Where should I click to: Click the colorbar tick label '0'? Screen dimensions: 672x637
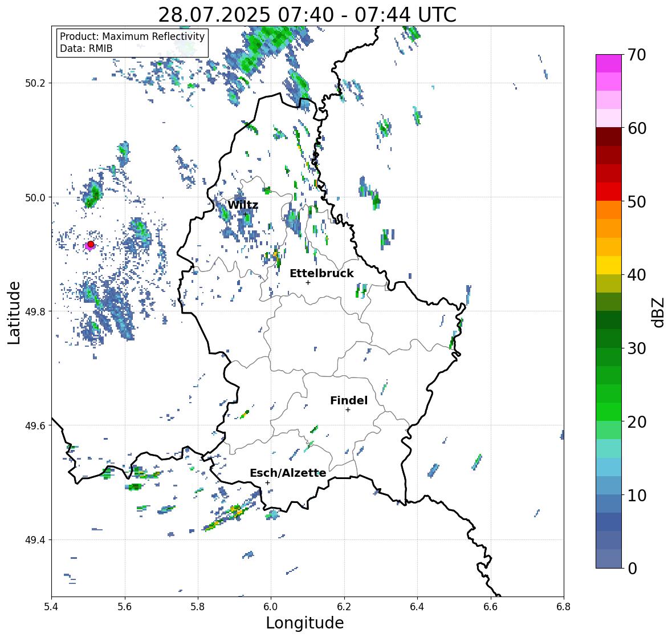[632, 569]
